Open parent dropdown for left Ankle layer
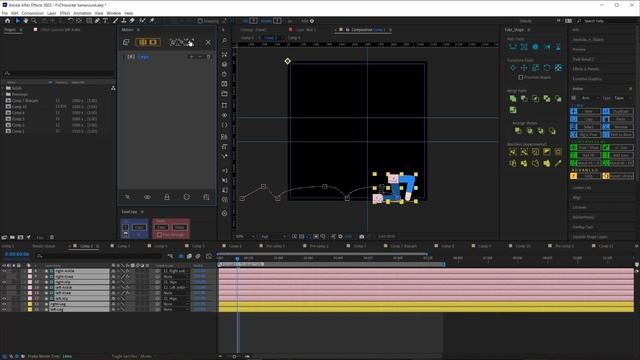Image resolution: width=640 pixels, height=360 pixels. pos(176,287)
